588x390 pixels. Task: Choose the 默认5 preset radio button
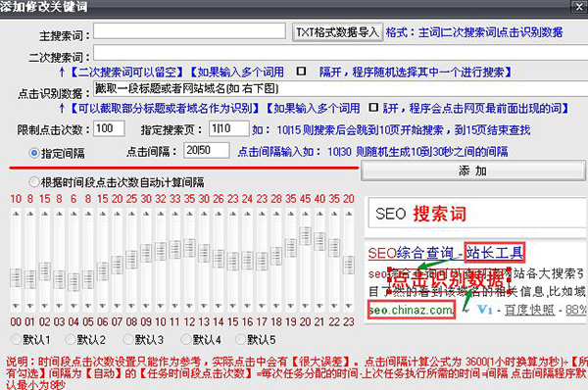[240, 340]
